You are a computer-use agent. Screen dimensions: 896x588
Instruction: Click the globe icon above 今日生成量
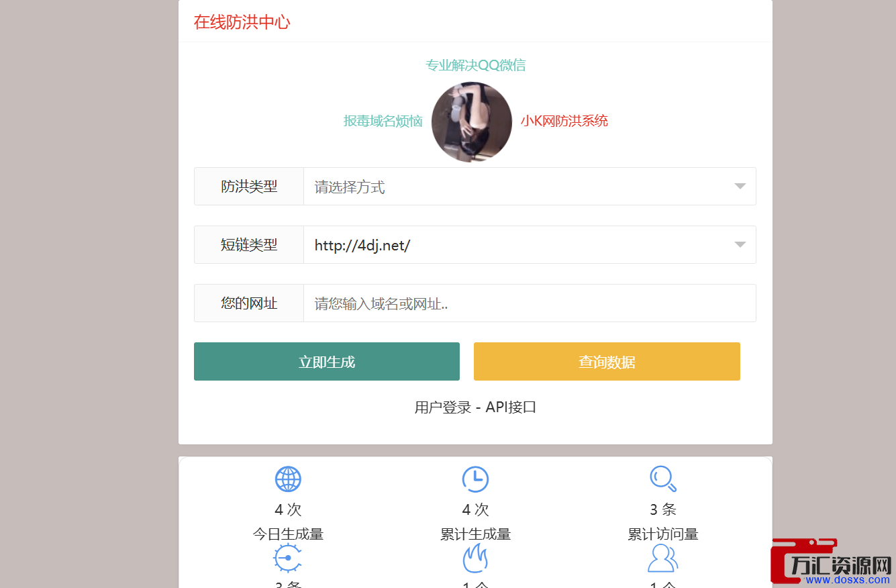click(288, 479)
